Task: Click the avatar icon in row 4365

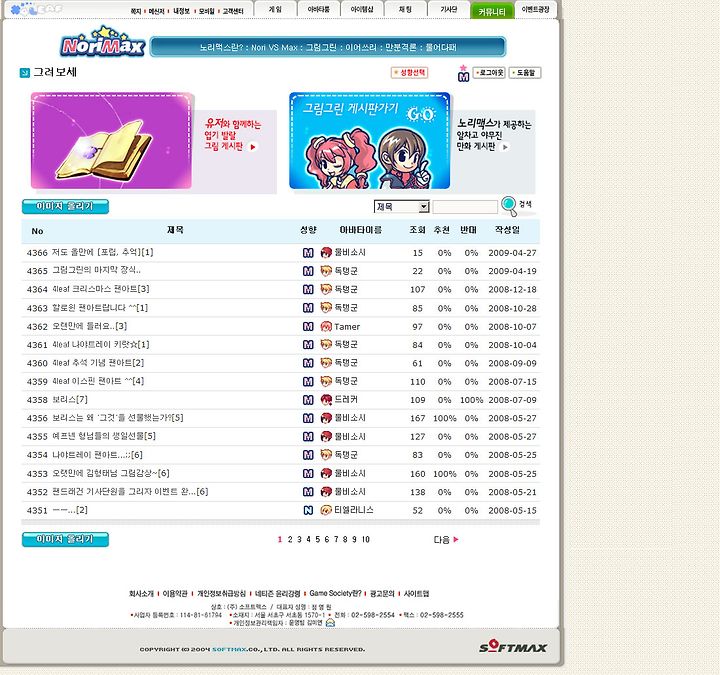Action: 326,271
